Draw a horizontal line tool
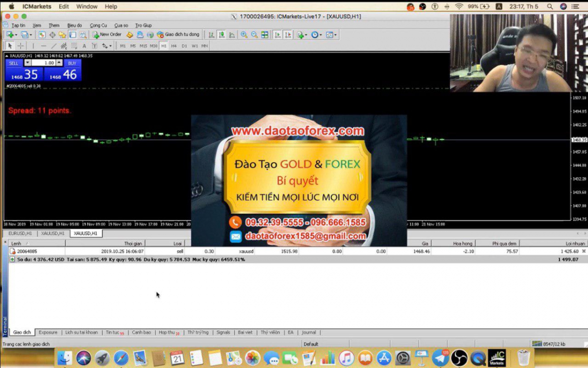 pos(44,46)
